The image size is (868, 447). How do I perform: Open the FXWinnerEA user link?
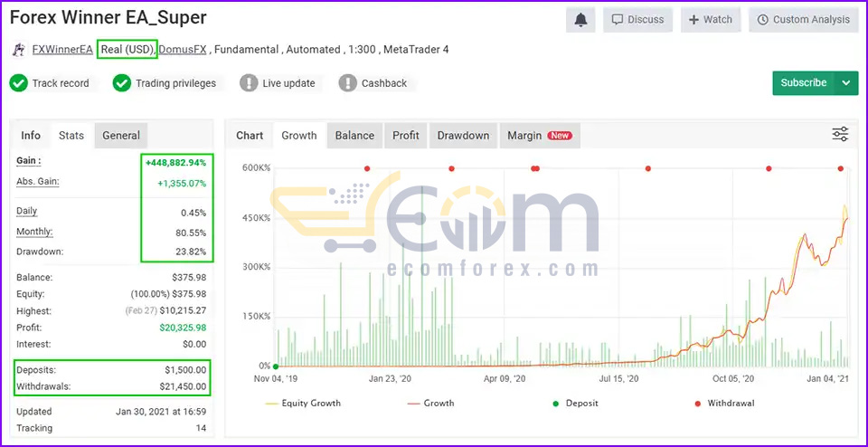pos(62,49)
